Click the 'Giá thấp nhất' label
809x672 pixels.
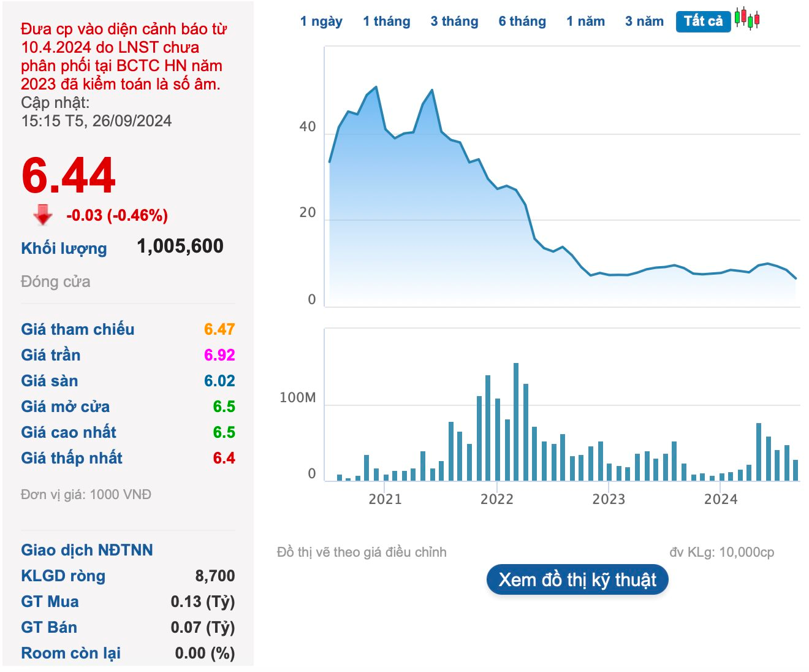coord(72,458)
